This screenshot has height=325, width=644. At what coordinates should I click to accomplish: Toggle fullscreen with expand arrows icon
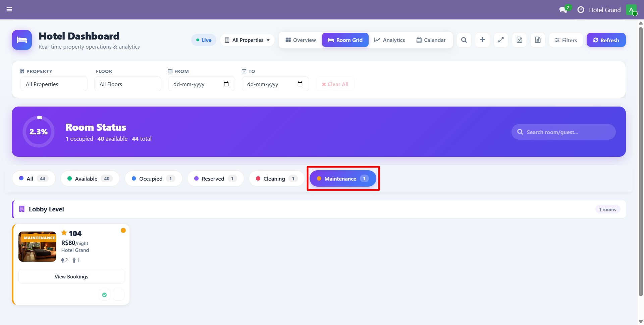tap(501, 40)
